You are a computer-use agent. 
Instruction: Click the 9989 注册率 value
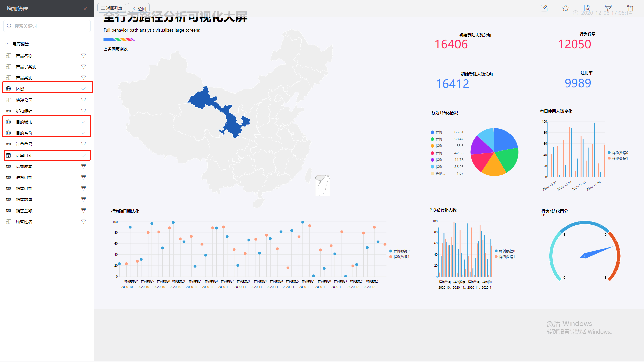pyautogui.click(x=578, y=83)
